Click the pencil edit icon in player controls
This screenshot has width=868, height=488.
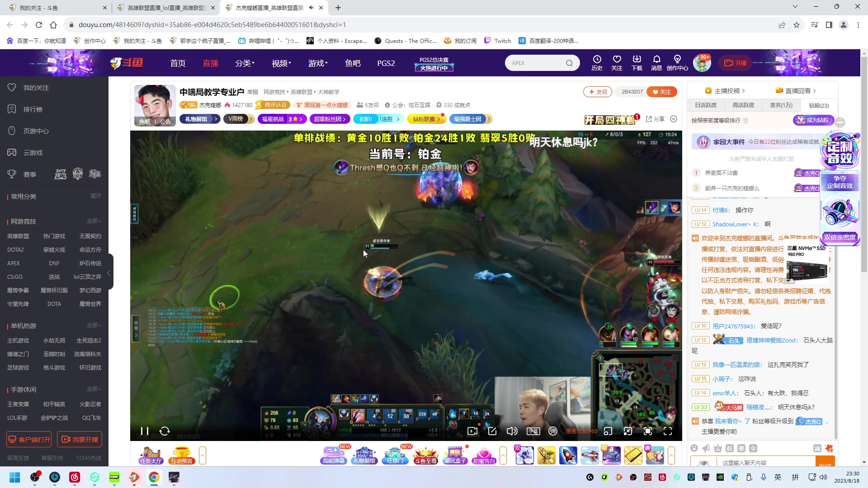point(492,431)
